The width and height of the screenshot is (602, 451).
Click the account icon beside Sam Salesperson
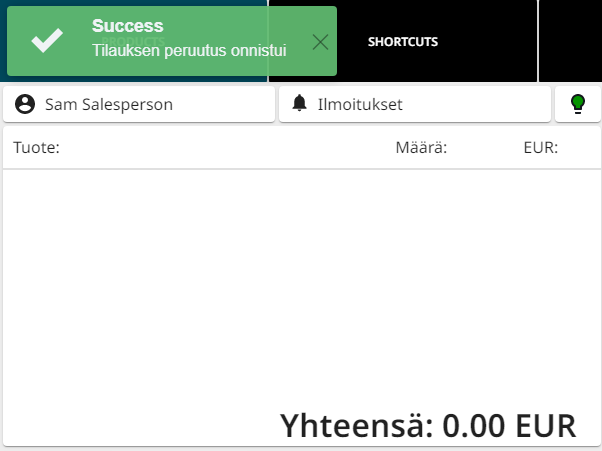[25, 104]
